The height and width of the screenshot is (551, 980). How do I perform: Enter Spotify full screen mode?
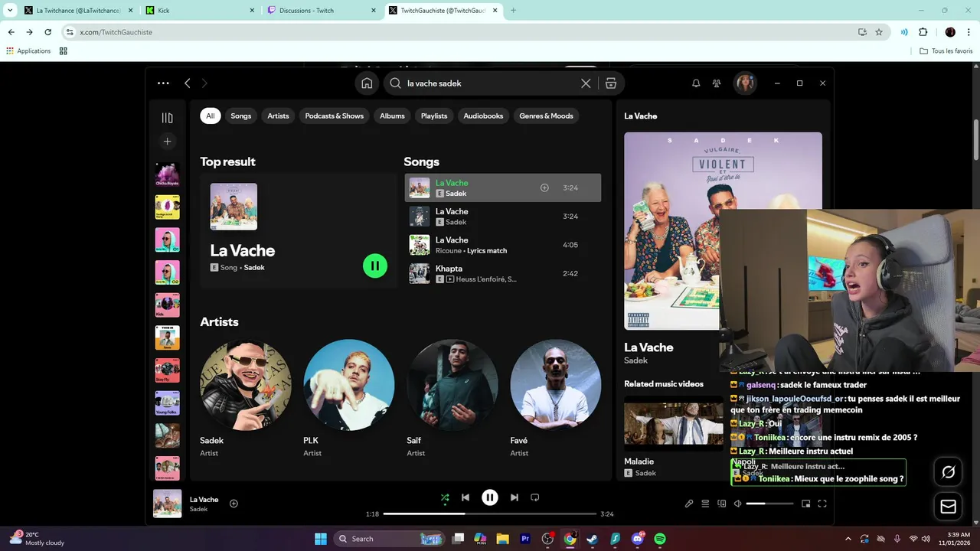pos(822,504)
